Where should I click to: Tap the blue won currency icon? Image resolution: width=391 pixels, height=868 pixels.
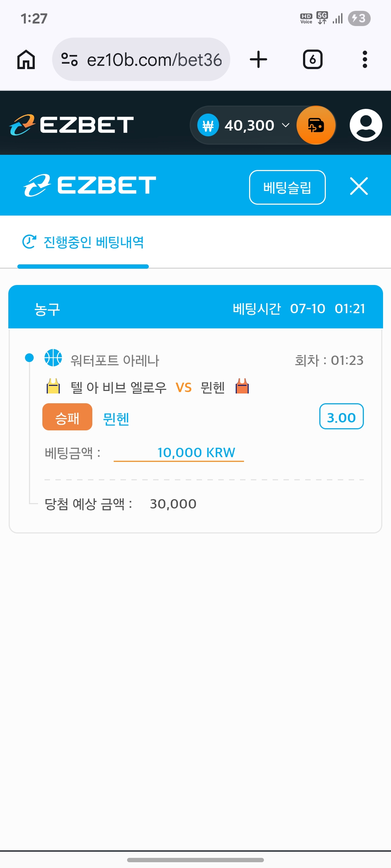tap(208, 125)
